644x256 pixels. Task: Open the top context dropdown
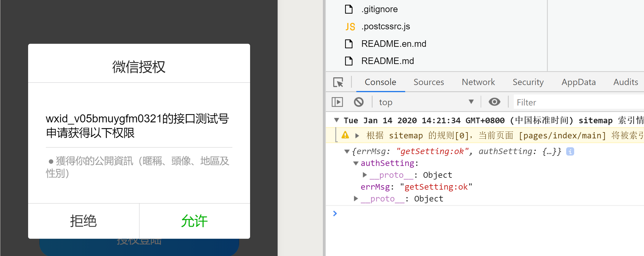[426, 102]
